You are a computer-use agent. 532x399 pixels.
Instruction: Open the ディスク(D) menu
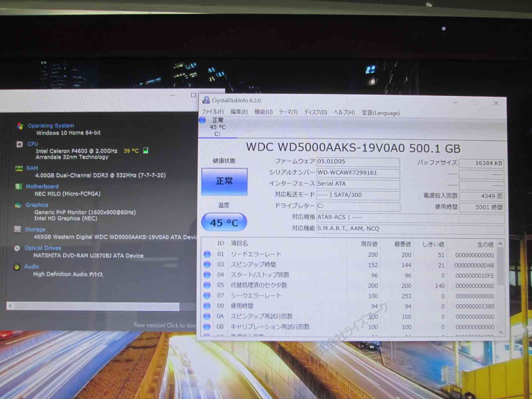316,112
